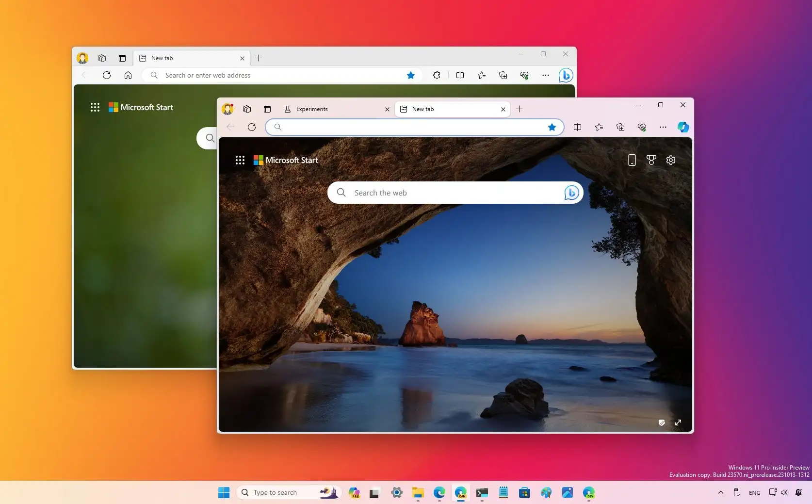Screen dimensions: 812x504
Task: Refresh the page in back Edge window
Action: click(x=107, y=75)
